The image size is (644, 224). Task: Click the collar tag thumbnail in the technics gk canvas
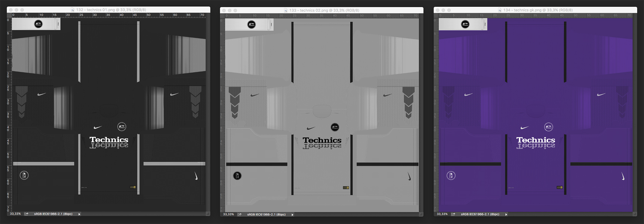[x=463, y=24]
